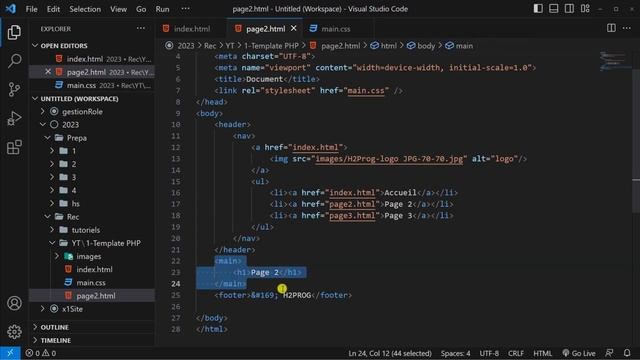The height and width of the screenshot is (360, 640).
Task: Open index.html in the file tree
Action: coord(92,269)
